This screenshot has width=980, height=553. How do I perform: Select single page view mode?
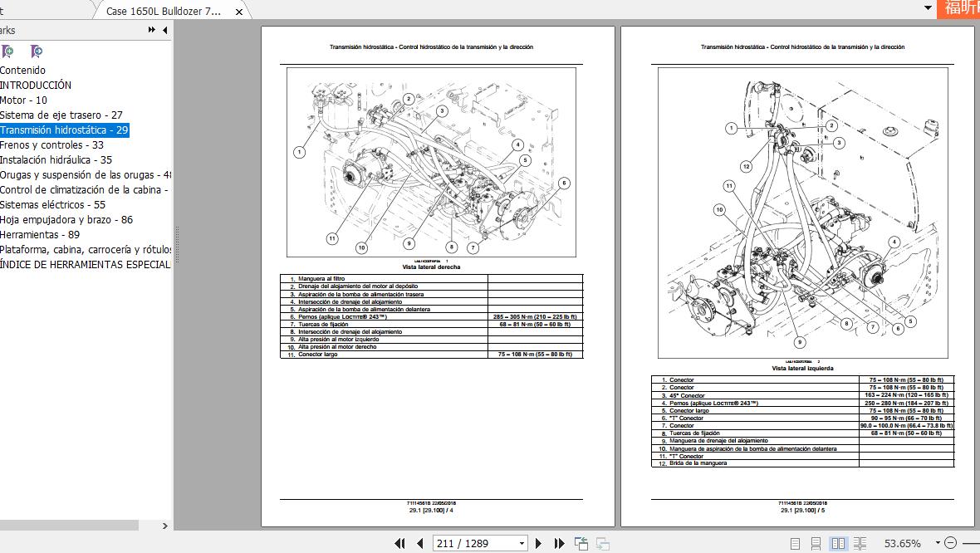pos(794,542)
